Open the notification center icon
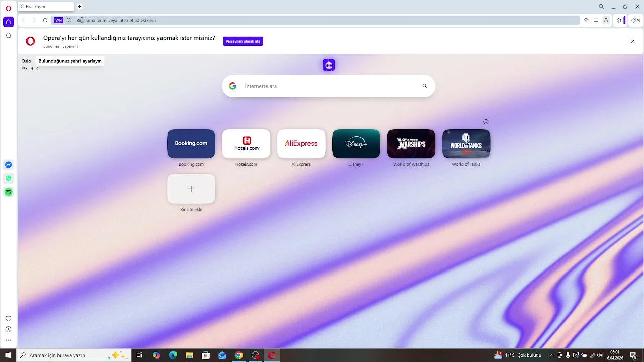This screenshot has height=362, width=644. click(633, 355)
